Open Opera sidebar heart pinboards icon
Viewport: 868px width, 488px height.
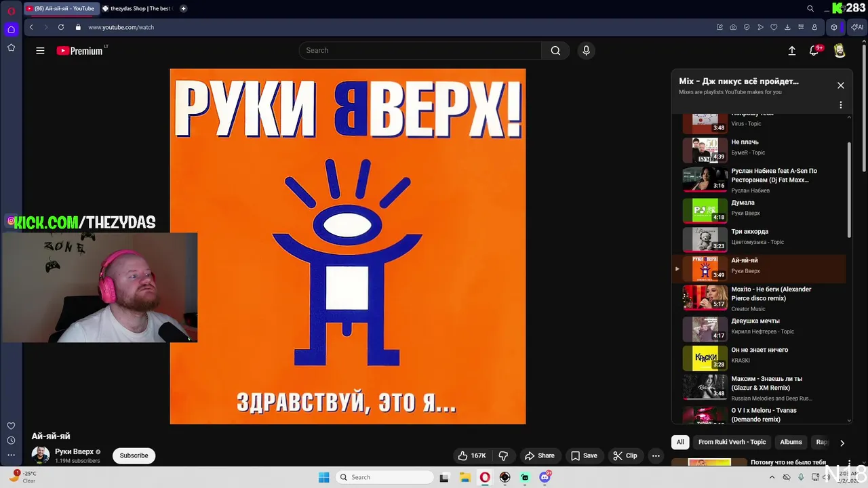(x=11, y=426)
